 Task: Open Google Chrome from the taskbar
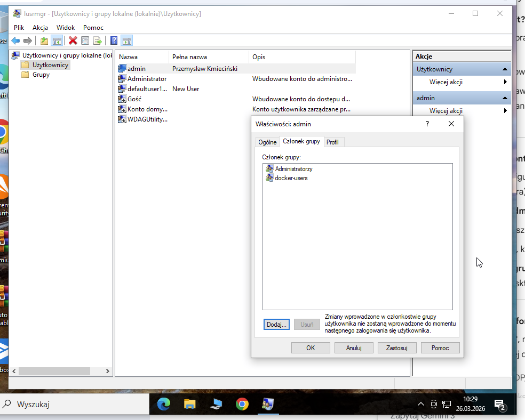[x=242, y=404]
